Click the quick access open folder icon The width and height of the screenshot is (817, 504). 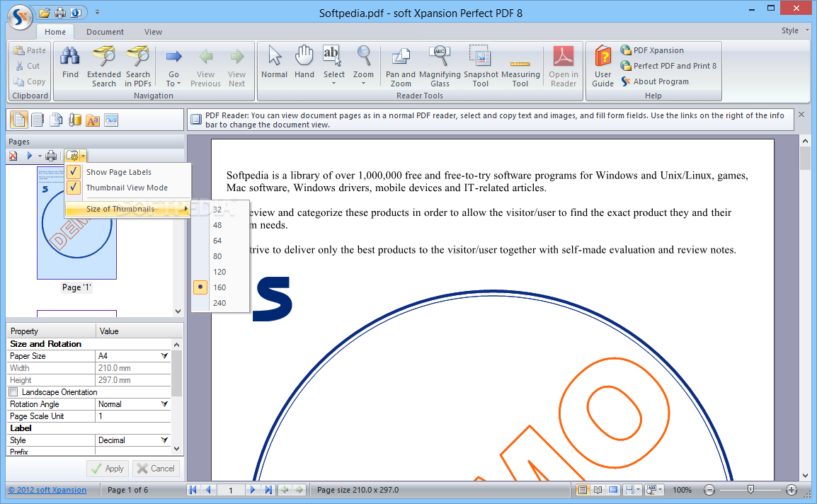tap(45, 13)
